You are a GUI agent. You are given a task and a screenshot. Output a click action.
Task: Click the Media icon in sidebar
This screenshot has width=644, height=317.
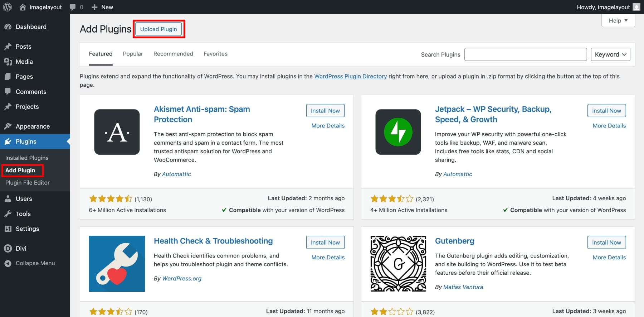[x=8, y=62]
